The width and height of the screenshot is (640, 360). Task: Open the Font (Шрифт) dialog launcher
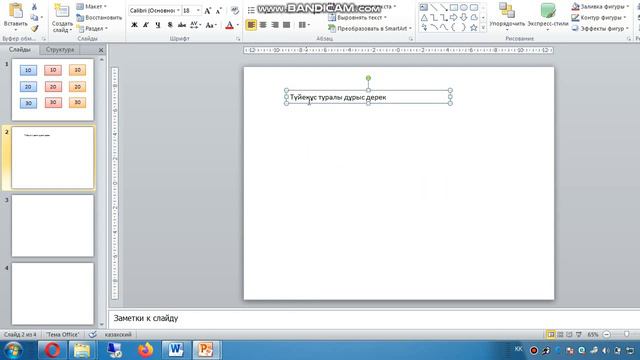pos(238,39)
